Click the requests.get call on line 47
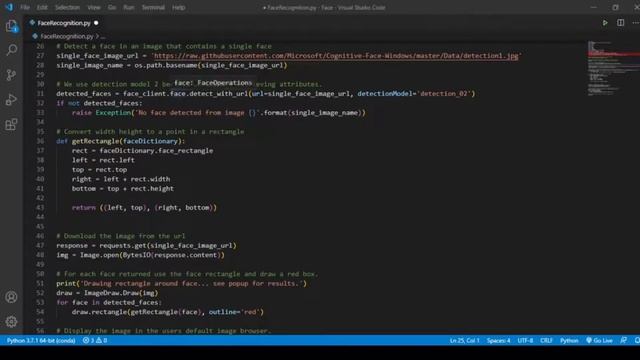Screen dimensions: 640x360 point(168,246)
